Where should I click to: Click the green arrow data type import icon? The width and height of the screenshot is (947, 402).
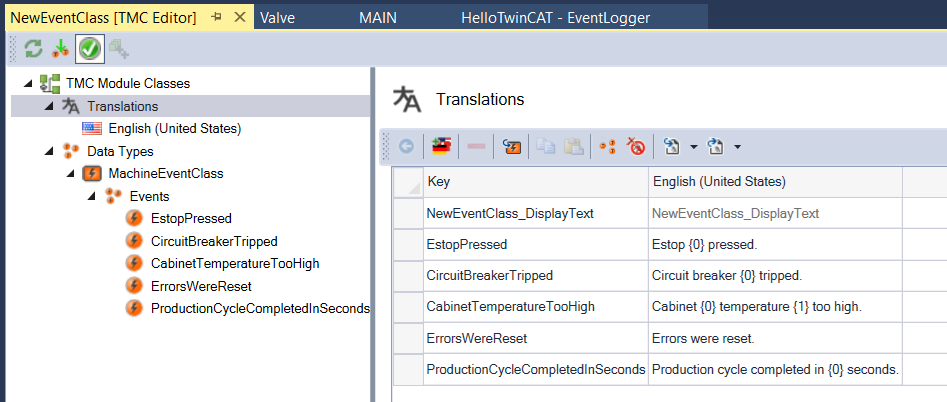pyautogui.click(x=61, y=48)
